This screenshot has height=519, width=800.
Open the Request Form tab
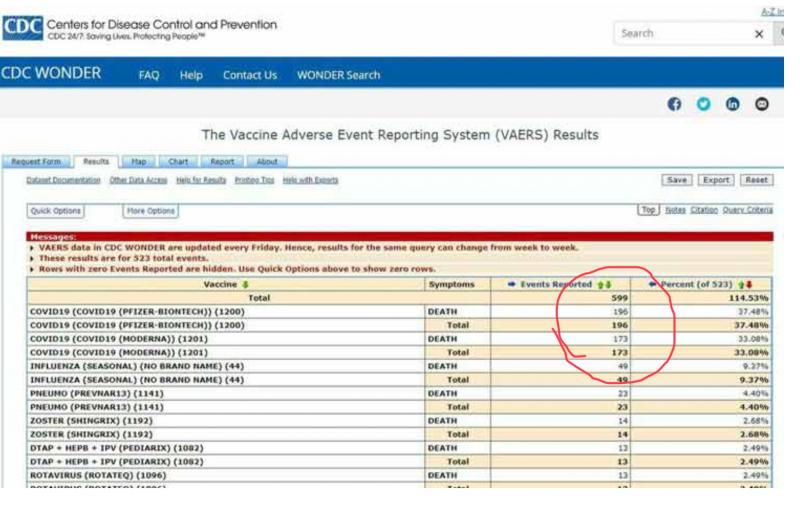(36, 162)
